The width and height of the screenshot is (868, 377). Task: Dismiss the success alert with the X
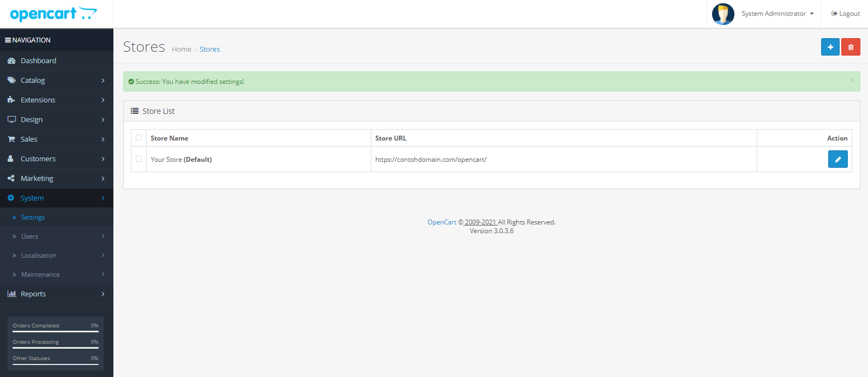(x=853, y=81)
